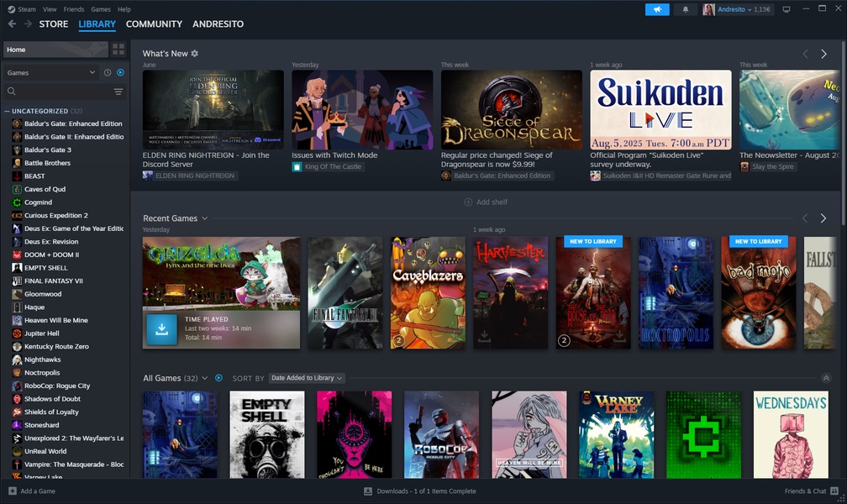
Task: Click Add a Game plus icon
Action: click(x=10, y=491)
